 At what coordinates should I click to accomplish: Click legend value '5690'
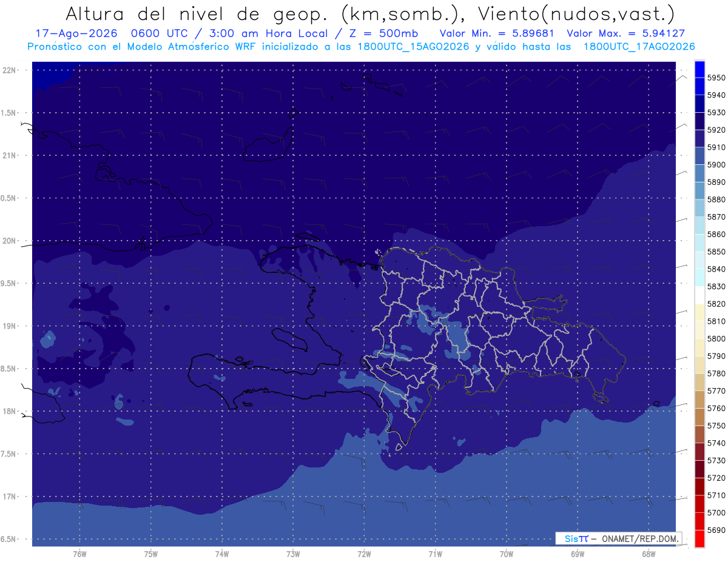716,530
